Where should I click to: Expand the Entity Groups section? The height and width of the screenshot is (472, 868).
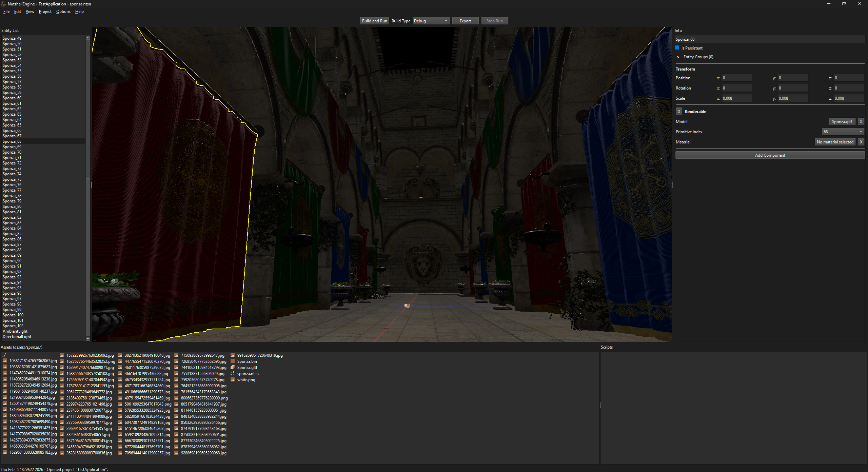[678, 57]
